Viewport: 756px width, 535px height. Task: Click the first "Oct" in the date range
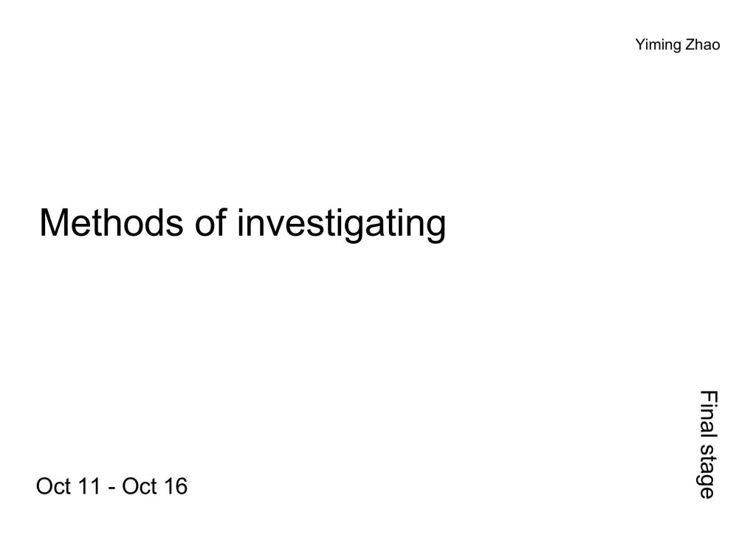53,486
